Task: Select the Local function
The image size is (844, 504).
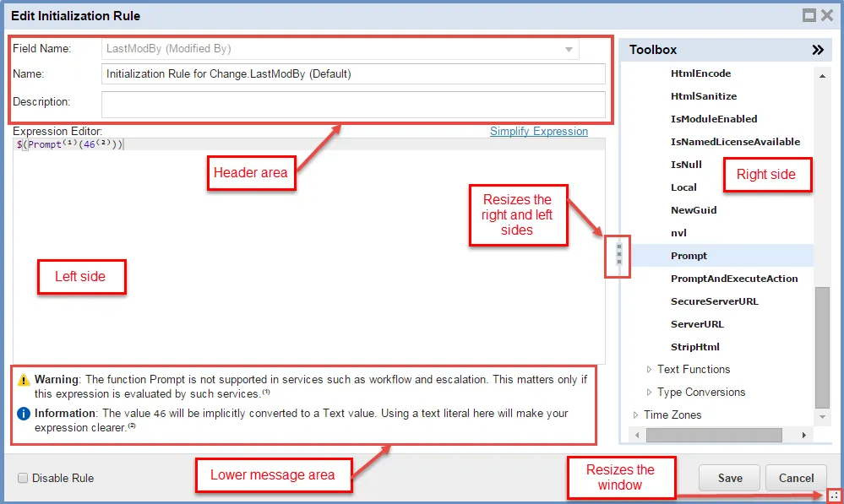Action: (x=683, y=187)
